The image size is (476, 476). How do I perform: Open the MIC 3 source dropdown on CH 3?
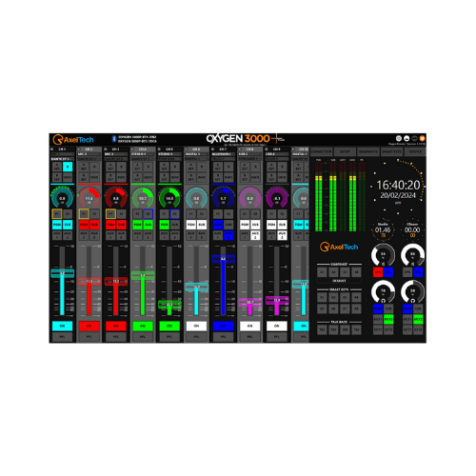(116, 154)
